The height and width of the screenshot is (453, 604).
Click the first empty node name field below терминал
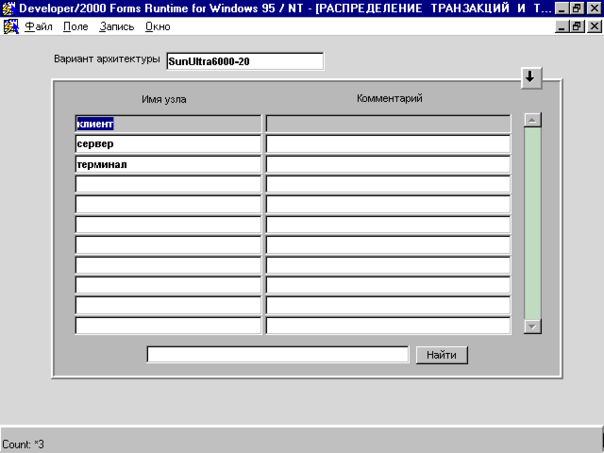(x=168, y=185)
